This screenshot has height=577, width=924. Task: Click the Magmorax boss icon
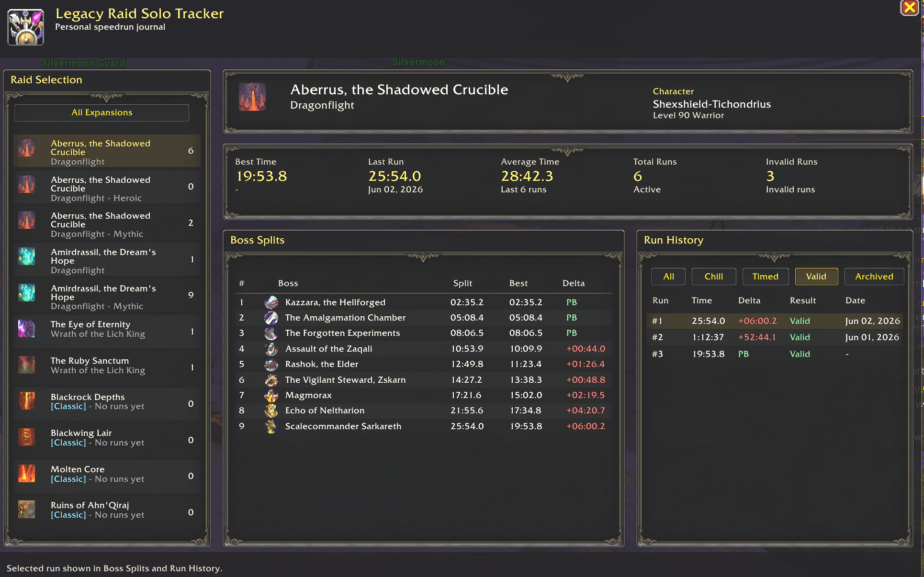point(271,395)
